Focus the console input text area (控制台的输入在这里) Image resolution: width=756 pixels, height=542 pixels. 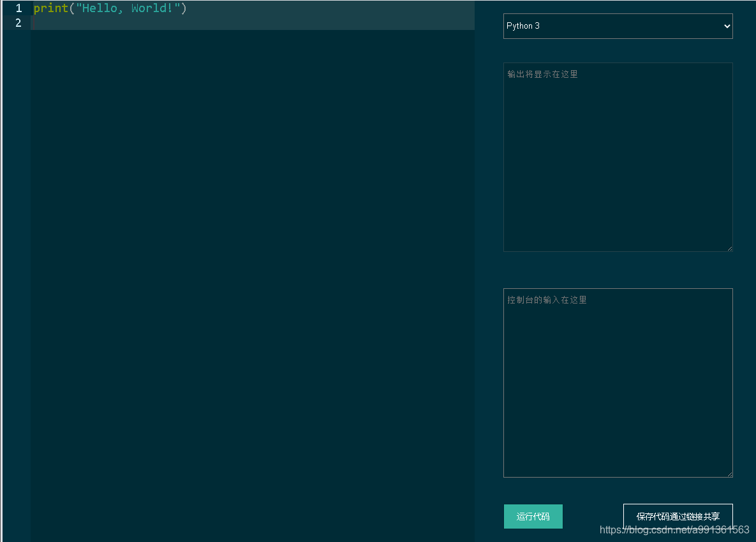click(x=618, y=383)
